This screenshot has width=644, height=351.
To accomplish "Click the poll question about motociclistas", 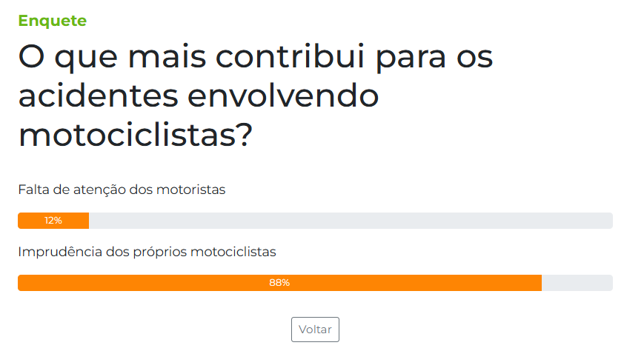I will (x=256, y=96).
